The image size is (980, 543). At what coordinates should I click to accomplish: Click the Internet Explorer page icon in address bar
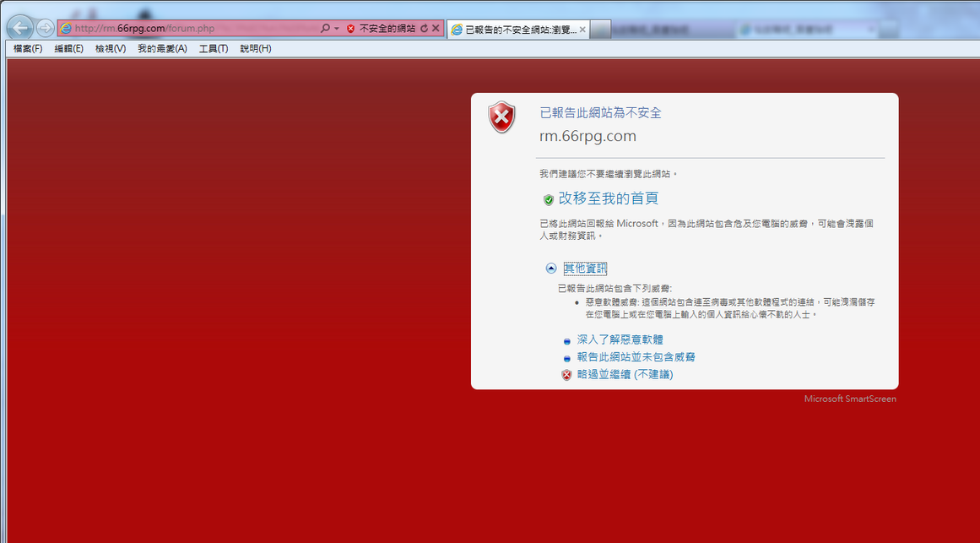pyautogui.click(x=66, y=28)
